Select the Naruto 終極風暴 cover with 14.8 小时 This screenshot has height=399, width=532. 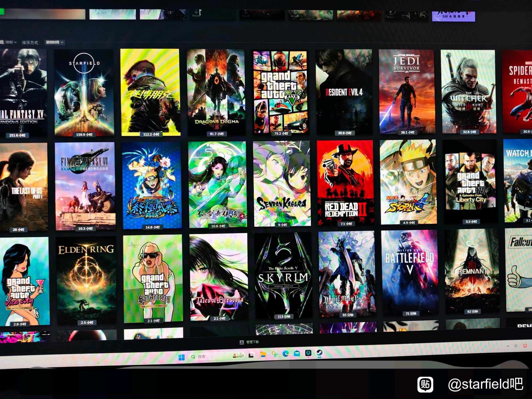tap(152, 185)
